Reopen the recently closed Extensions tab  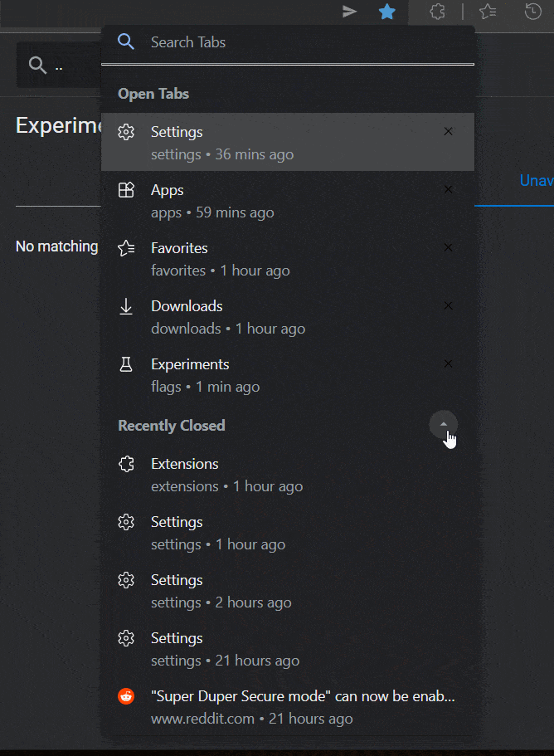coord(288,475)
